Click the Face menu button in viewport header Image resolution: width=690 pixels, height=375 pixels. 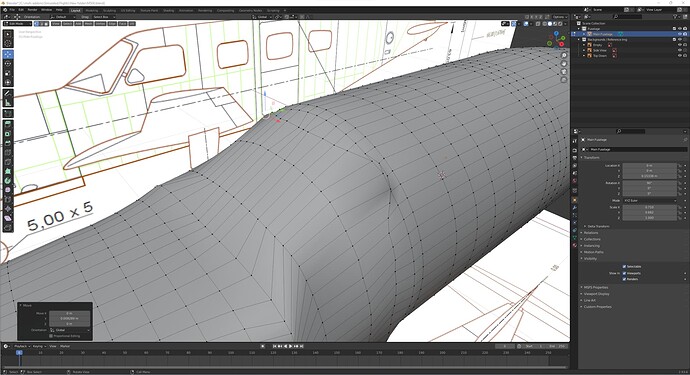[x=122, y=24]
